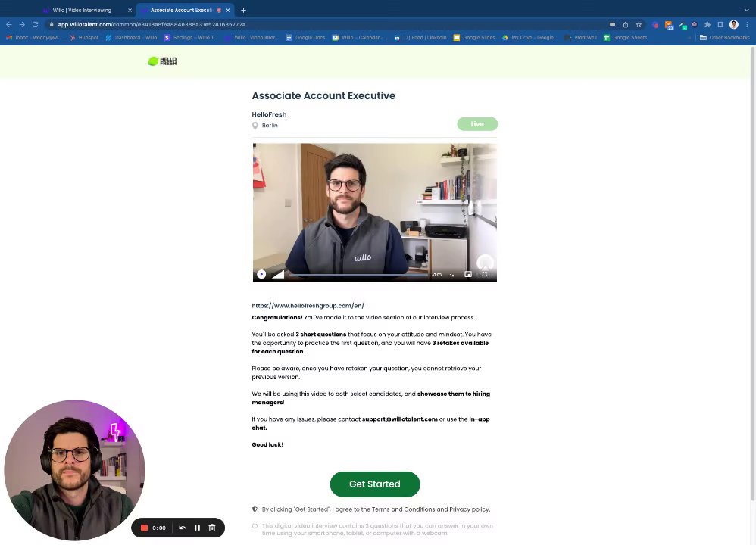Open the Google Slides bookmark
Image resolution: width=756 pixels, height=545 pixels.
[x=474, y=38]
